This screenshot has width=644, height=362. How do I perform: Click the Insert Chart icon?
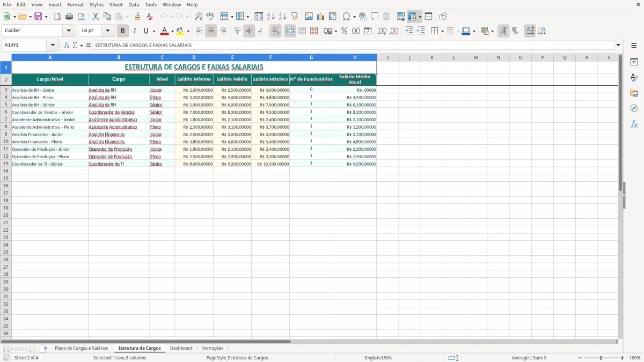click(321, 17)
